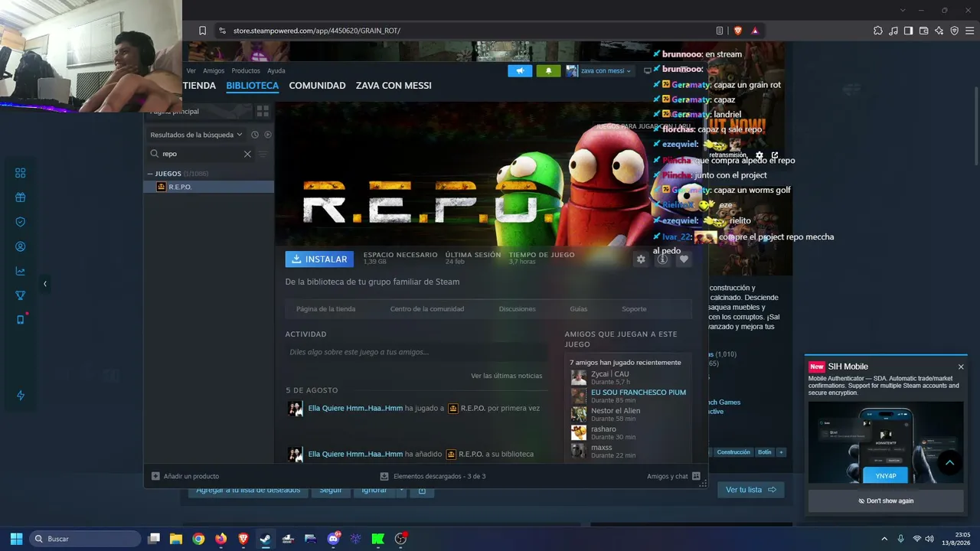This screenshot has height=551, width=980.
Task: Open the mobile phone sidebar icon
Action: [x=21, y=320]
